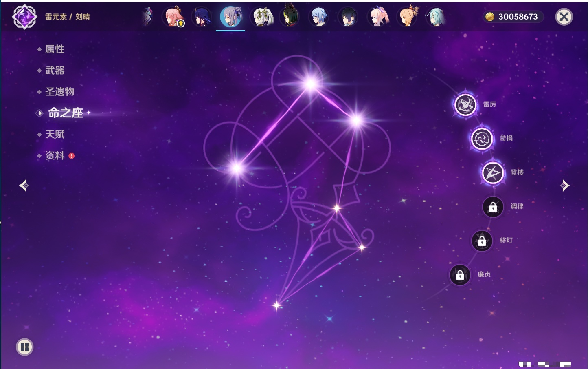Open the 天赋 talents menu
This screenshot has height=369, width=588.
coord(55,134)
